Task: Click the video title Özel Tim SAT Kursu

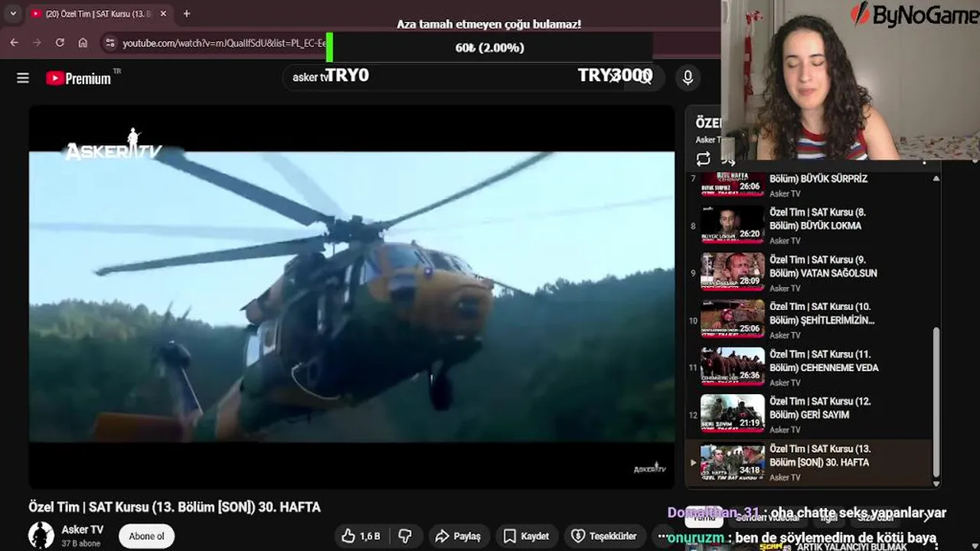Action: point(175,507)
